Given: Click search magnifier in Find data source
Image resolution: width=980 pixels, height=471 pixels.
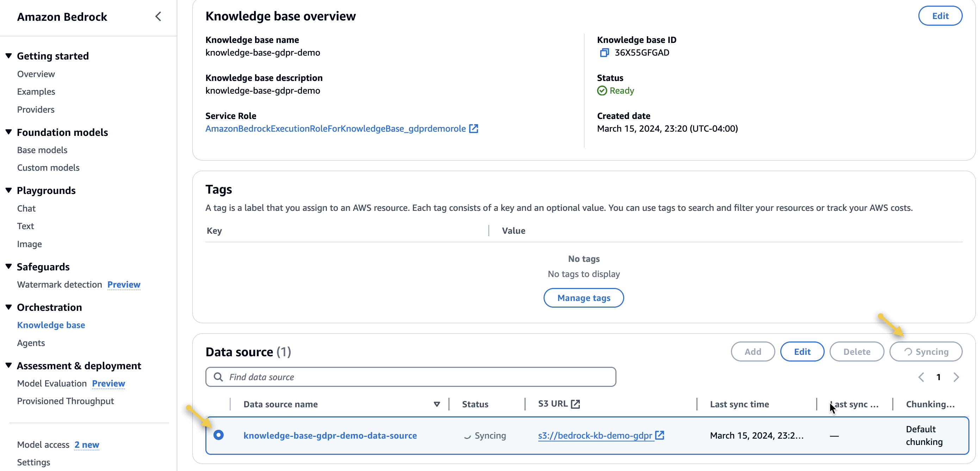Looking at the screenshot, I should (218, 377).
